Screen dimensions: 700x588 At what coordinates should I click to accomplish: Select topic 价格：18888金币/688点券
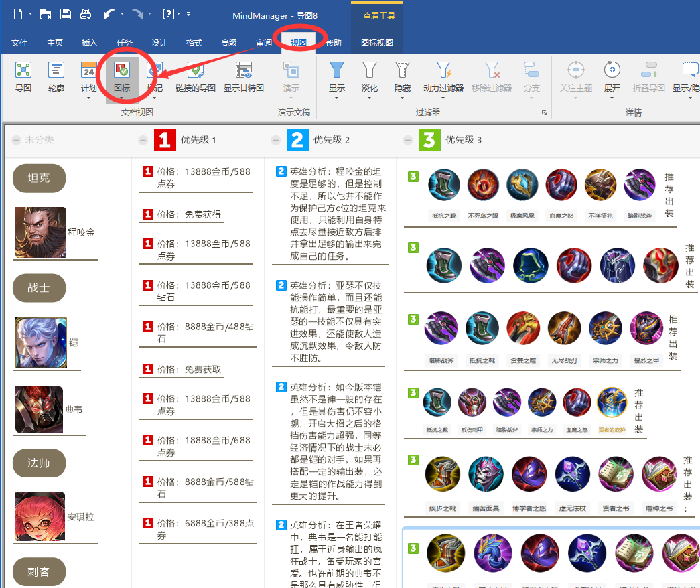click(x=197, y=446)
